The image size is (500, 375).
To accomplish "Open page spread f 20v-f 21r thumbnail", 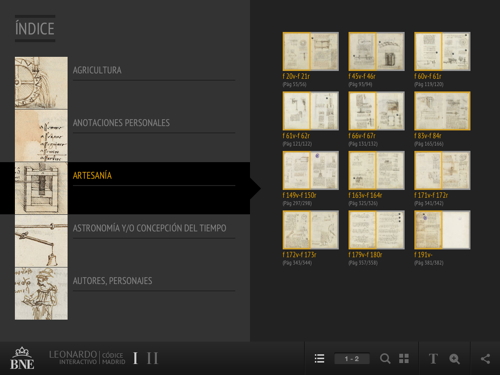I will click(311, 51).
